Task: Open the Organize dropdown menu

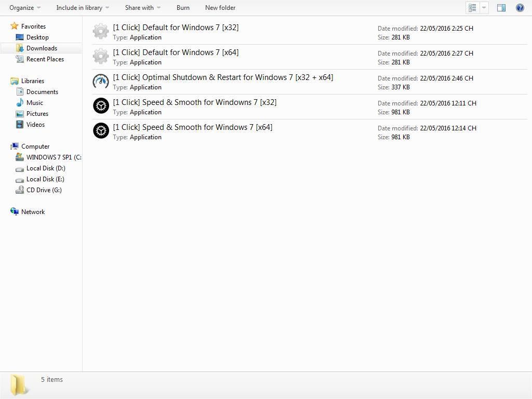Action: [24, 8]
